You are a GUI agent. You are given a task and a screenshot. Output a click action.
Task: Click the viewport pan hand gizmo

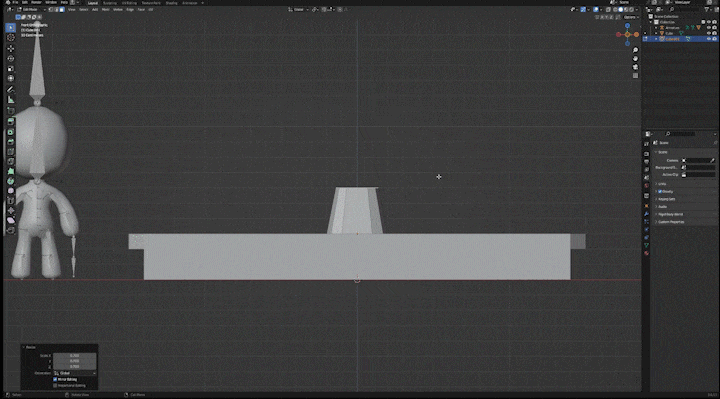(x=636, y=59)
